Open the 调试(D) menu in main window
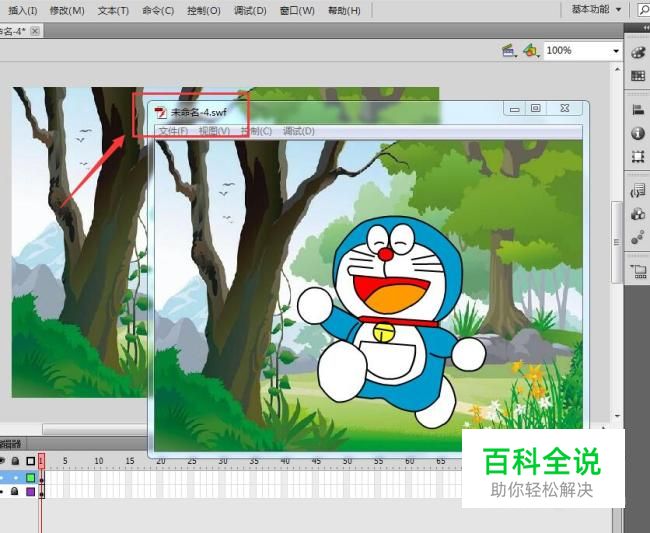Image resolution: width=650 pixels, height=533 pixels. coord(250,11)
